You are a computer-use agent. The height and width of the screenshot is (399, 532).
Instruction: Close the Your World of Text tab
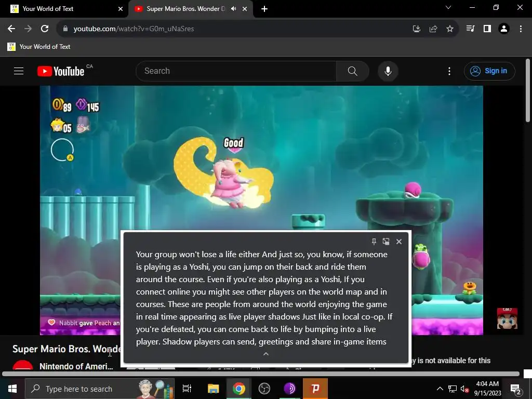click(x=121, y=9)
